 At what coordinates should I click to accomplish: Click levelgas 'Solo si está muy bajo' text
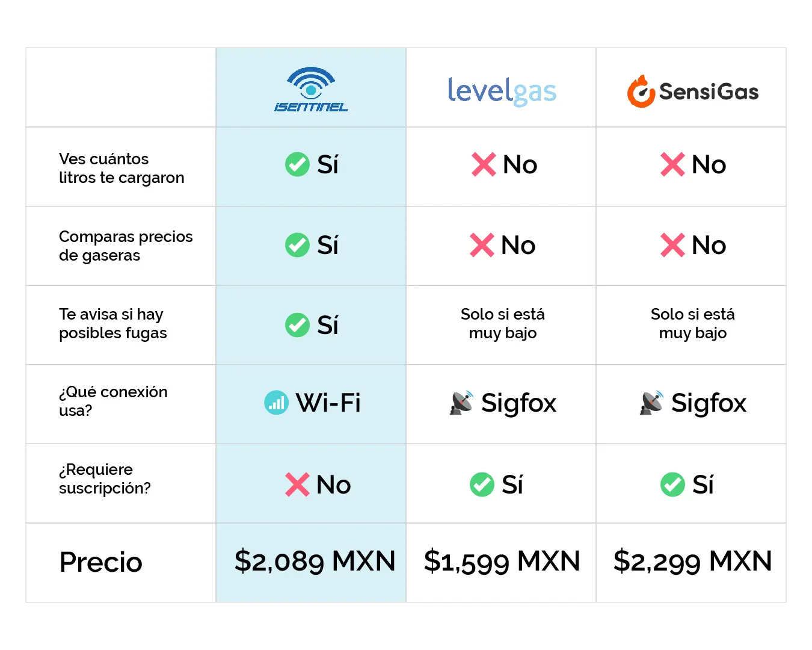pyautogui.click(x=503, y=324)
